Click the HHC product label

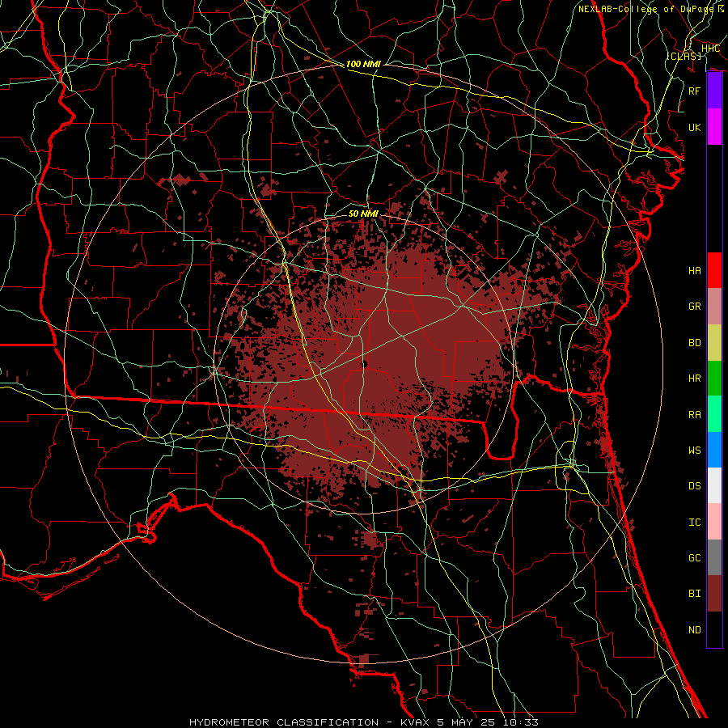click(x=710, y=49)
